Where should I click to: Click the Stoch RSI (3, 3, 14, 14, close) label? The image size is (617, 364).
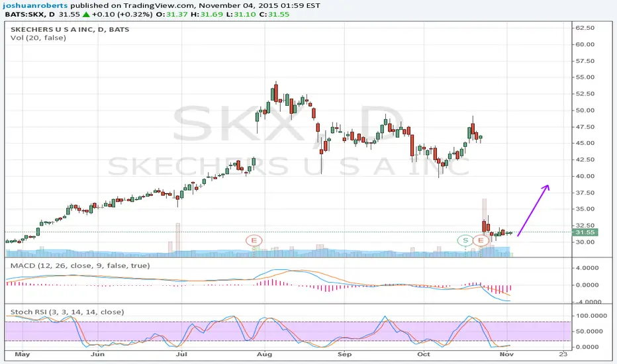point(68,312)
